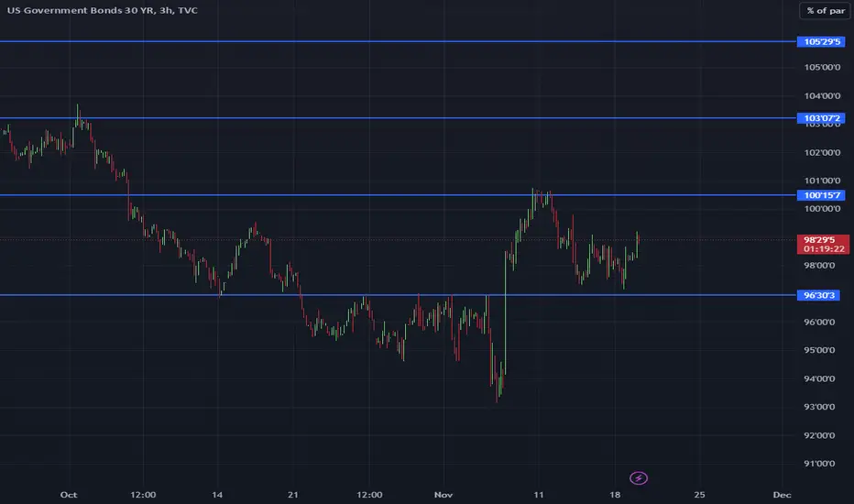Select the 100'15'7 horizontal line price label
This screenshot has width=854, height=504.
pos(821,195)
